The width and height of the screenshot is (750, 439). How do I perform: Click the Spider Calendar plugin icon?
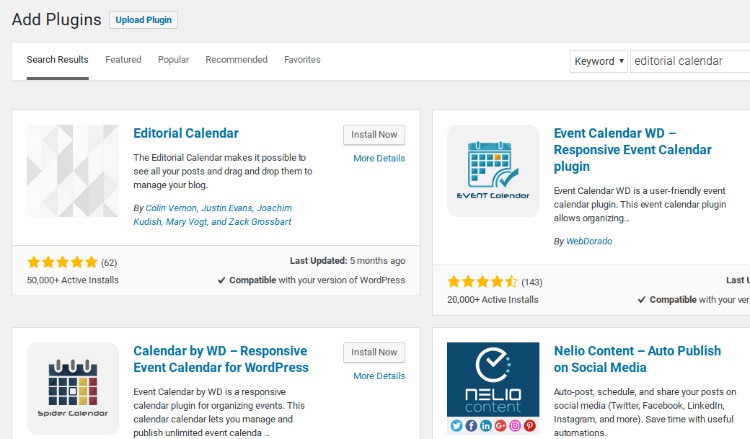click(x=73, y=388)
